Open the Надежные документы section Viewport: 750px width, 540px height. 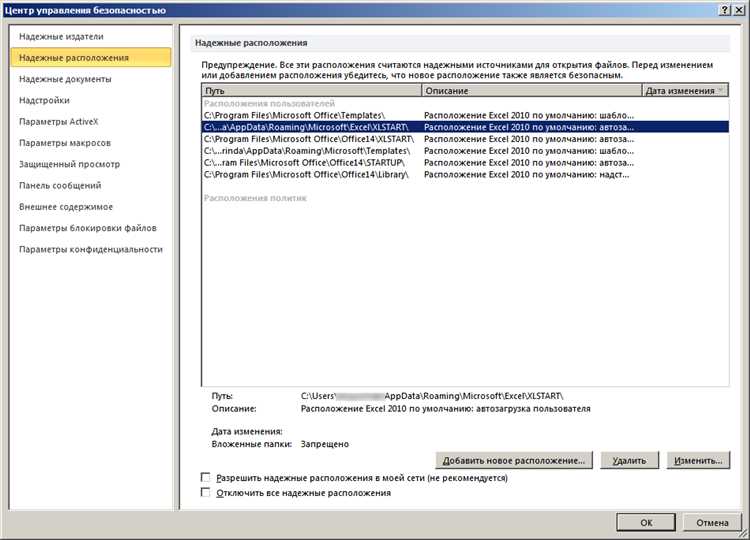click(90, 79)
